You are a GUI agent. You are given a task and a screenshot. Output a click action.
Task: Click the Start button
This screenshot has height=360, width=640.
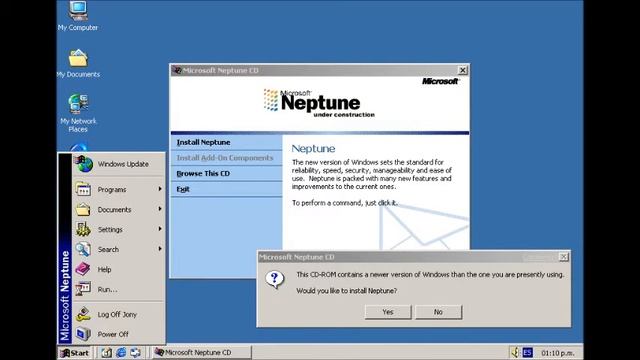(75, 353)
